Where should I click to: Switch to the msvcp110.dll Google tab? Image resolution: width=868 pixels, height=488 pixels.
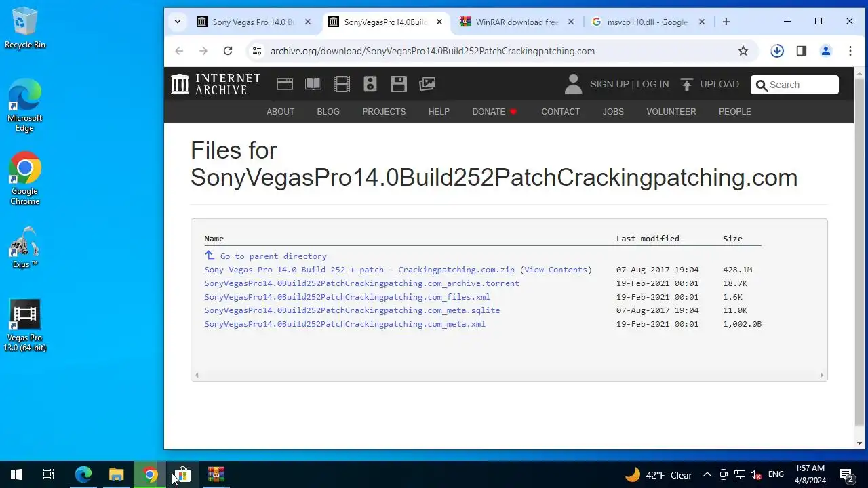[648, 22]
